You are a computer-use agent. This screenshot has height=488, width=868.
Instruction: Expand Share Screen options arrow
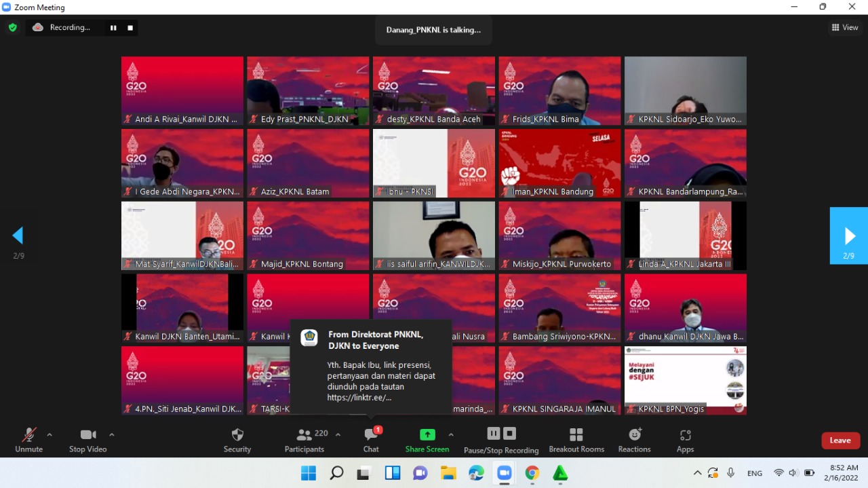[x=451, y=434]
